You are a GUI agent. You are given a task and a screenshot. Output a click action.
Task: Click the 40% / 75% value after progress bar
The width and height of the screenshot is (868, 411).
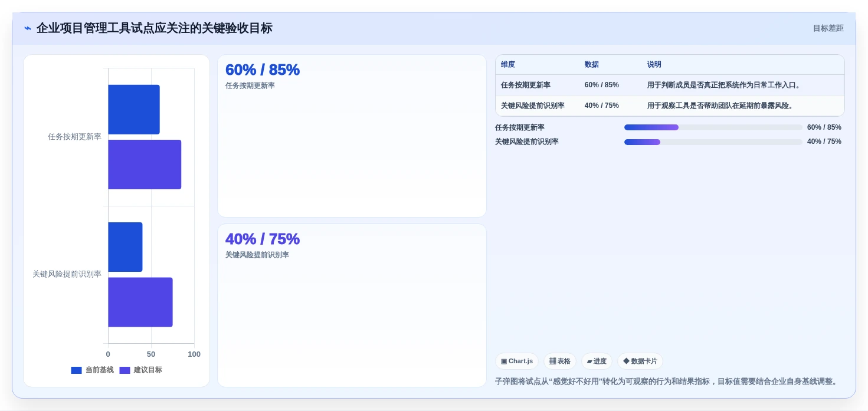pos(824,142)
